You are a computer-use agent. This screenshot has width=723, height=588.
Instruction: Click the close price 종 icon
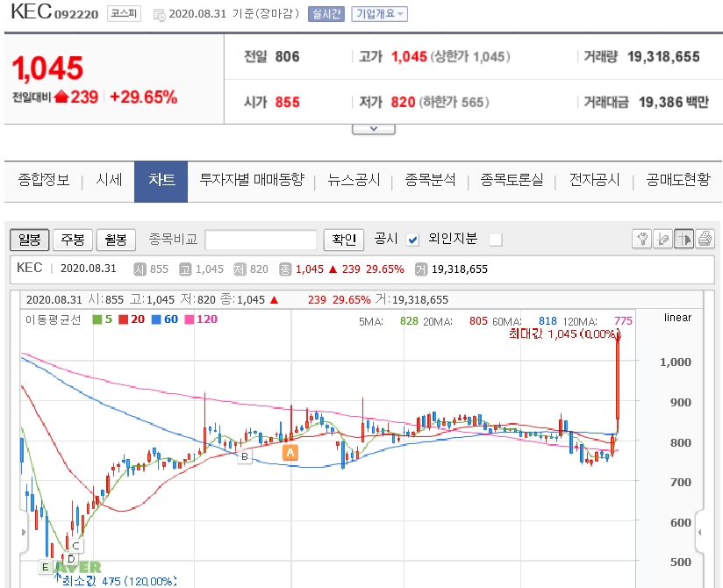(x=285, y=269)
